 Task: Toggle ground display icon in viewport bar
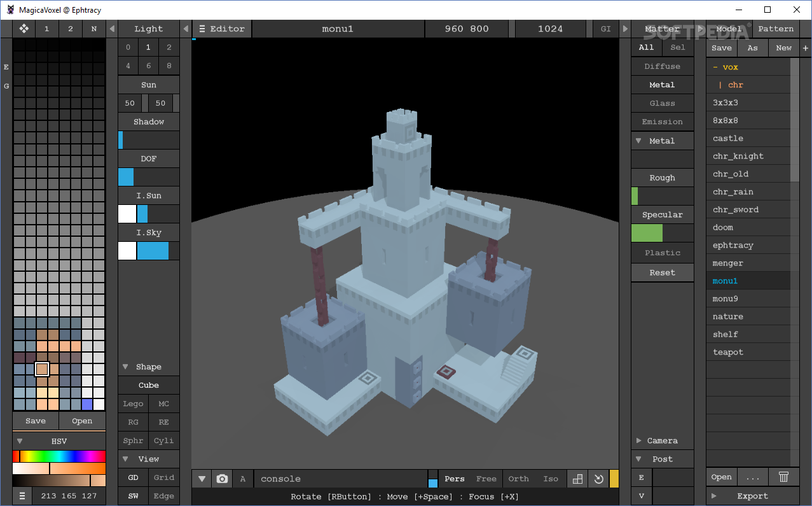click(577, 479)
